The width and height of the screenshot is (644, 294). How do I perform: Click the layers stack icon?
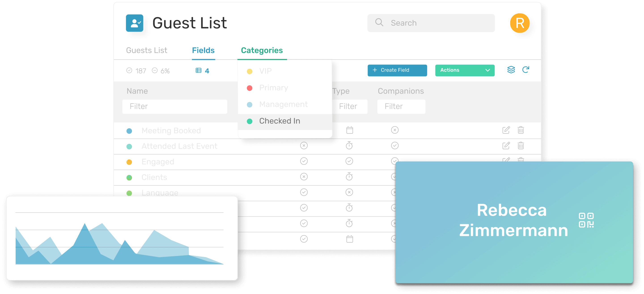[x=511, y=70]
